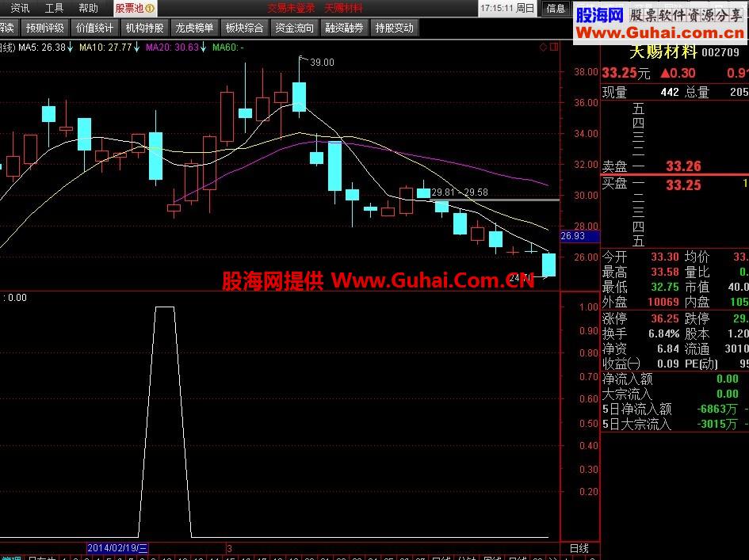Click the 今开 value 33.30
The height and width of the screenshot is (560, 749).
tap(665, 257)
